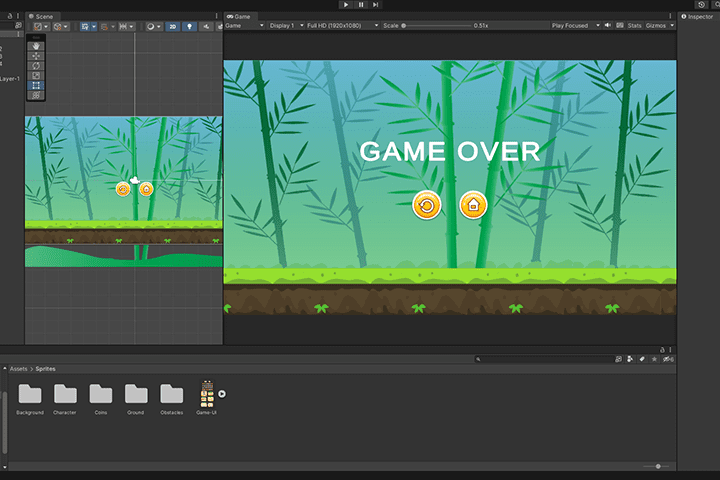Advance one frame with the Step button
720x480 pixels.
(x=376, y=5)
